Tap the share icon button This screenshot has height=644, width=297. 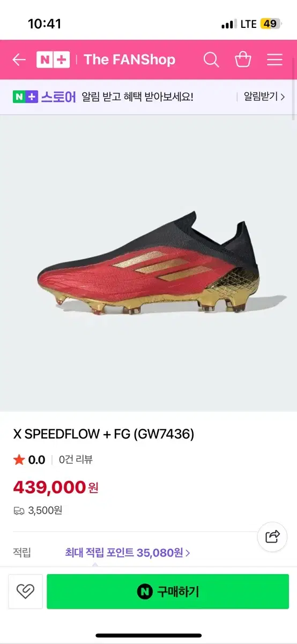click(x=272, y=536)
